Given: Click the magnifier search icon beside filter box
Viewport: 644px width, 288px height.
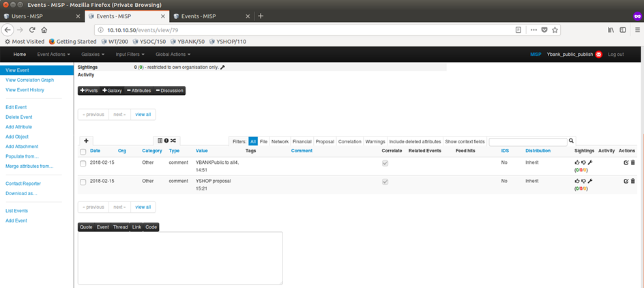Looking at the screenshot, I should point(571,141).
